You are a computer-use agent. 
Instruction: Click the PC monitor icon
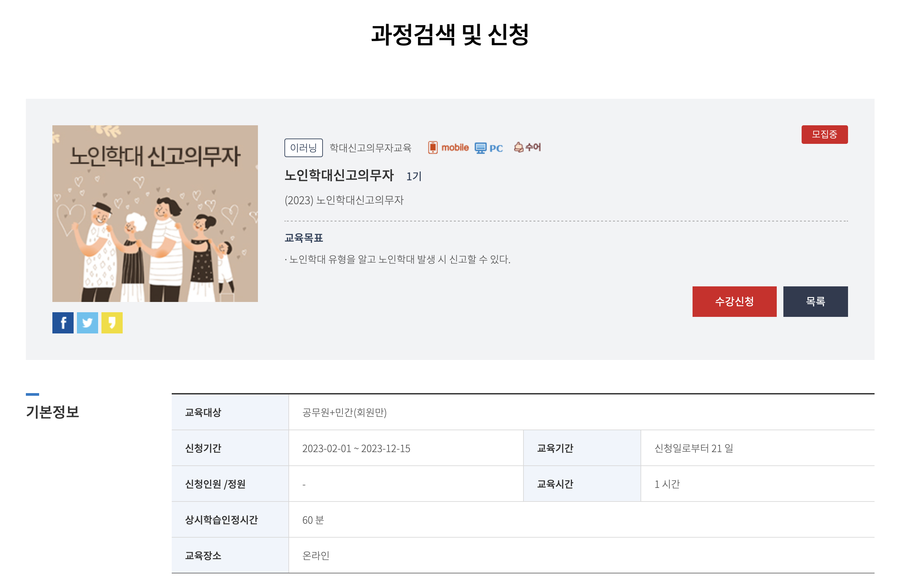click(x=480, y=148)
